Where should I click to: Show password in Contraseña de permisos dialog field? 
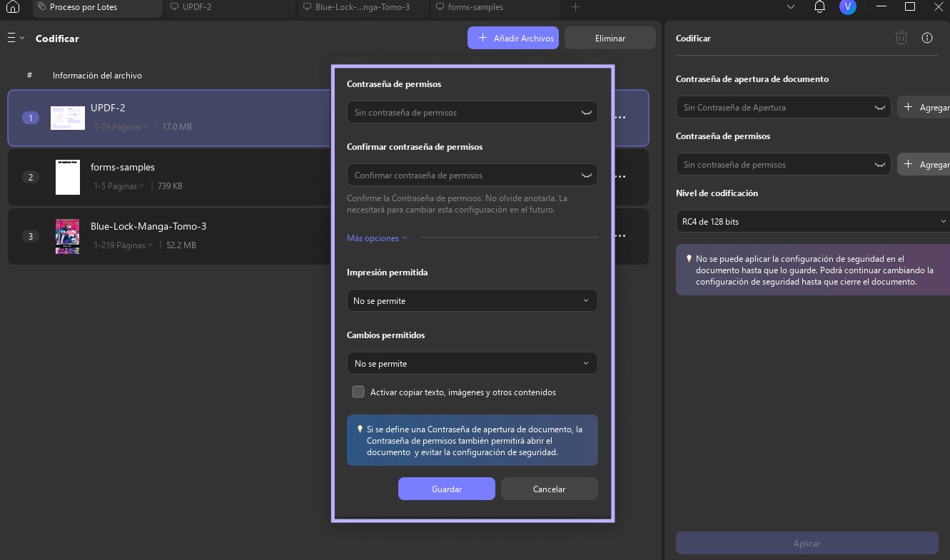click(x=587, y=113)
